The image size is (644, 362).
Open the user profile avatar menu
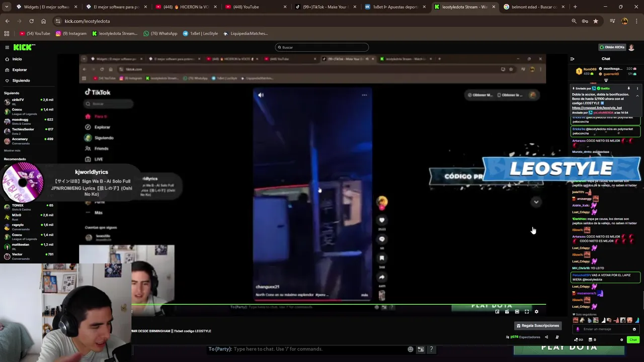(x=631, y=47)
